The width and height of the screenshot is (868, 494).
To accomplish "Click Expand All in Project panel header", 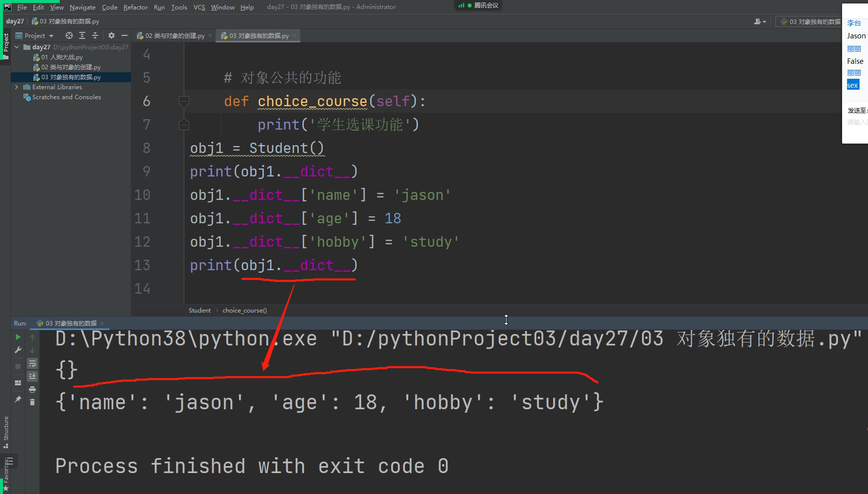I will point(82,35).
